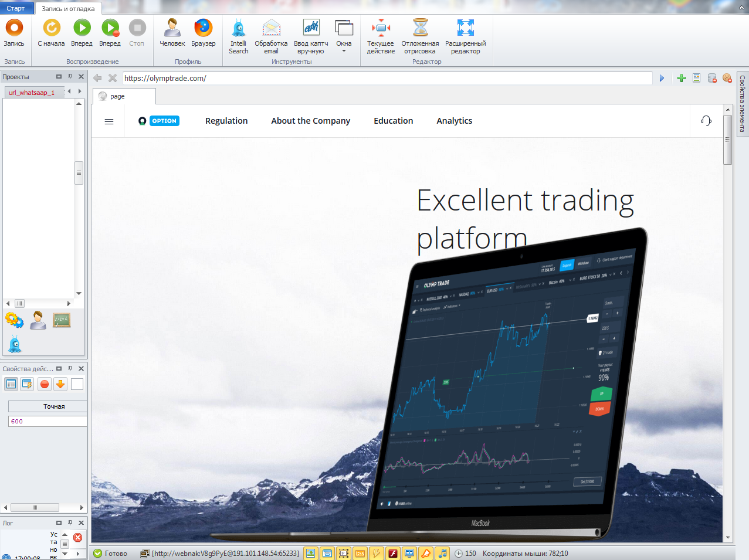The height and width of the screenshot is (560, 749).
Task: Click the database icon with red badge
Action: click(x=712, y=78)
